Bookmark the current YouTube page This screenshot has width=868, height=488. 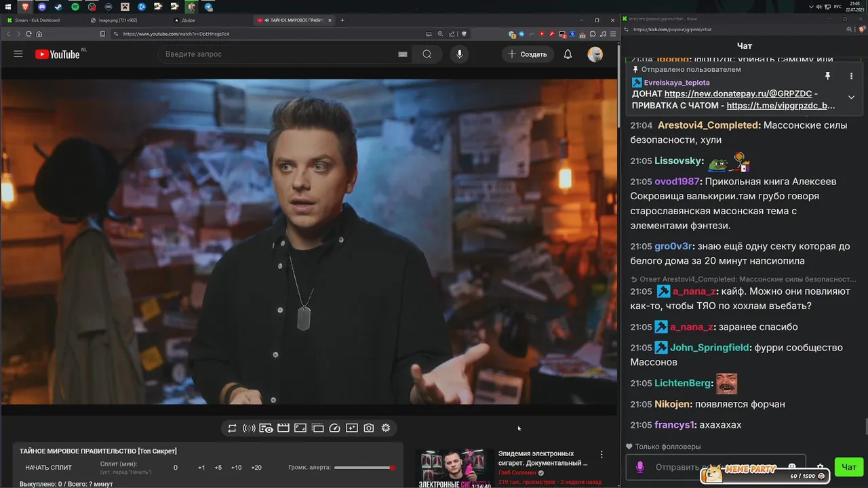[103, 34]
